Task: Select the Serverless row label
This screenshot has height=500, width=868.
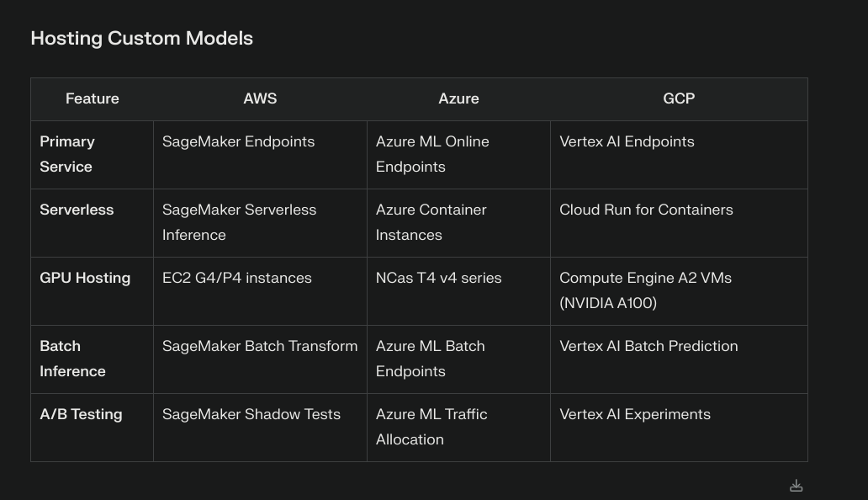Action: click(x=92, y=223)
